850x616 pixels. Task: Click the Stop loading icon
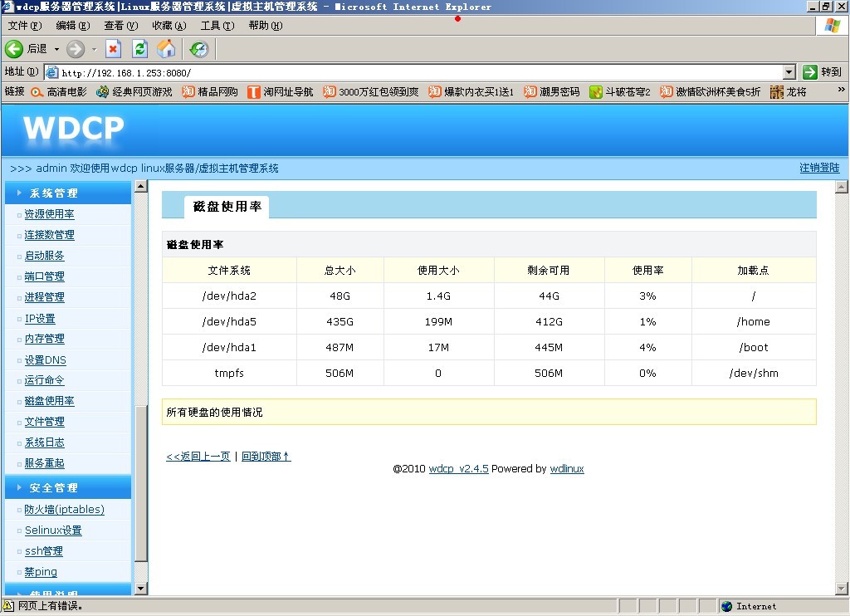click(114, 49)
